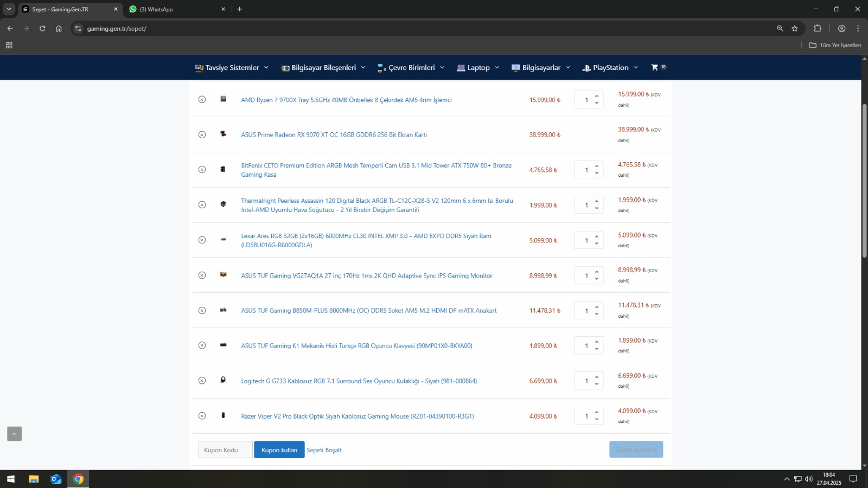The height and width of the screenshot is (488, 868).
Task: Open Logitech G733 headset thumbnail
Action: 223,380
